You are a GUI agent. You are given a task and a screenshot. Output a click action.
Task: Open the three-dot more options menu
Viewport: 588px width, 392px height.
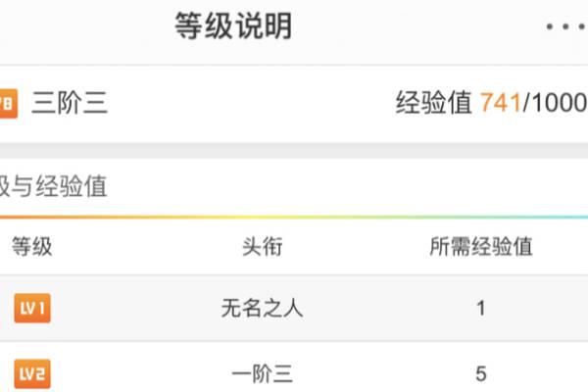pyautogui.click(x=566, y=26)
